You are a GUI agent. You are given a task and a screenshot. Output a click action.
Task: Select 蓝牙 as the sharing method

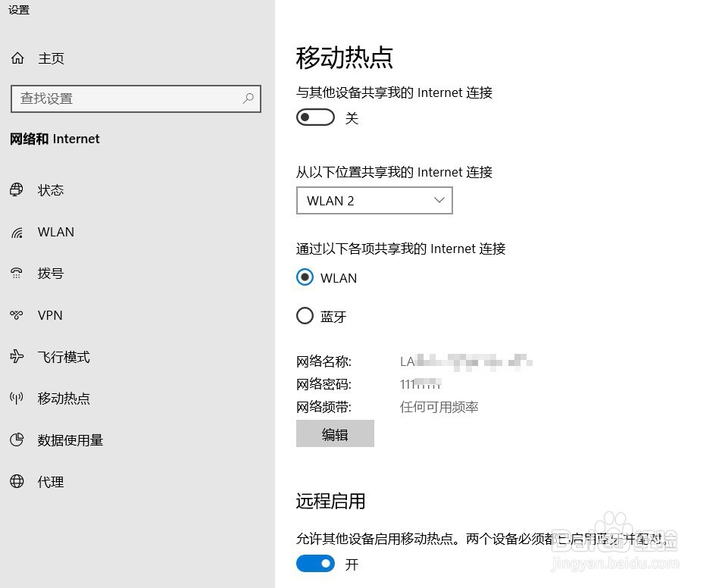305,316
